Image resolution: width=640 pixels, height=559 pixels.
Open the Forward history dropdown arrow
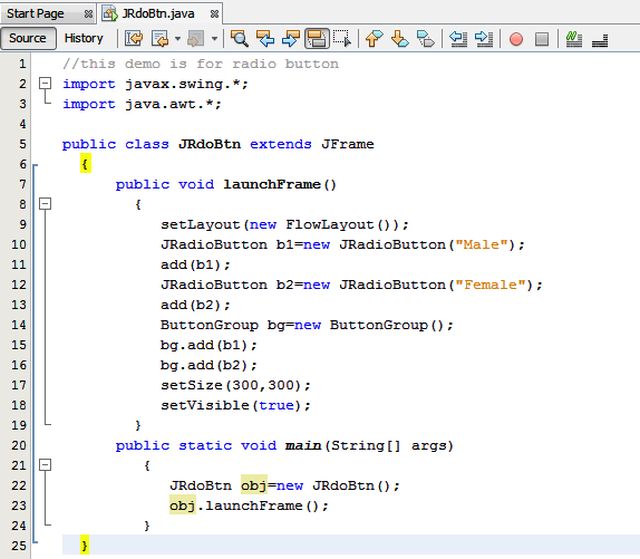click(x=214, y=39)
